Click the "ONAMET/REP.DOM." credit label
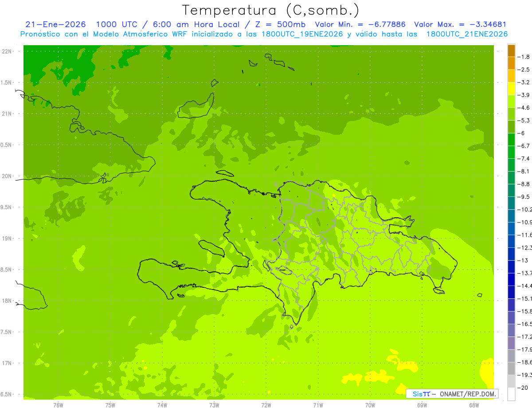Screen dimensions: 532x411 pos(467,394)
